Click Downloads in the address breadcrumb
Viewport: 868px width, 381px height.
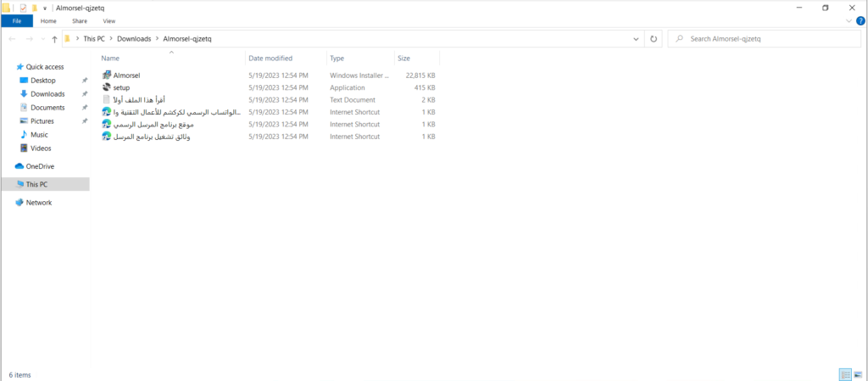click(134, 39)
